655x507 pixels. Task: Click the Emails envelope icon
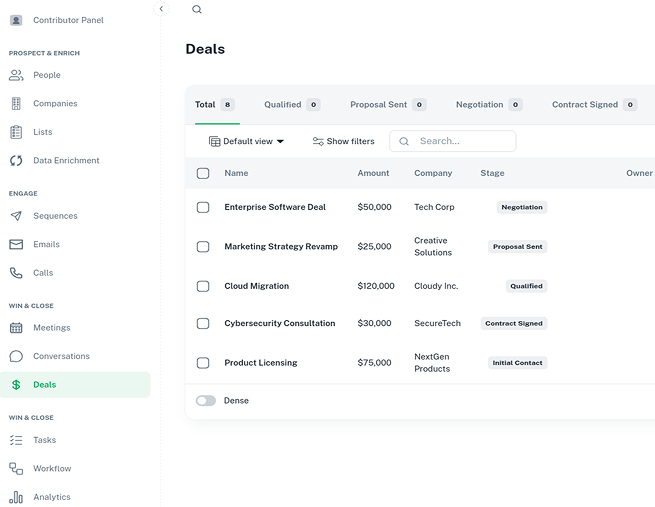(16, 244)
